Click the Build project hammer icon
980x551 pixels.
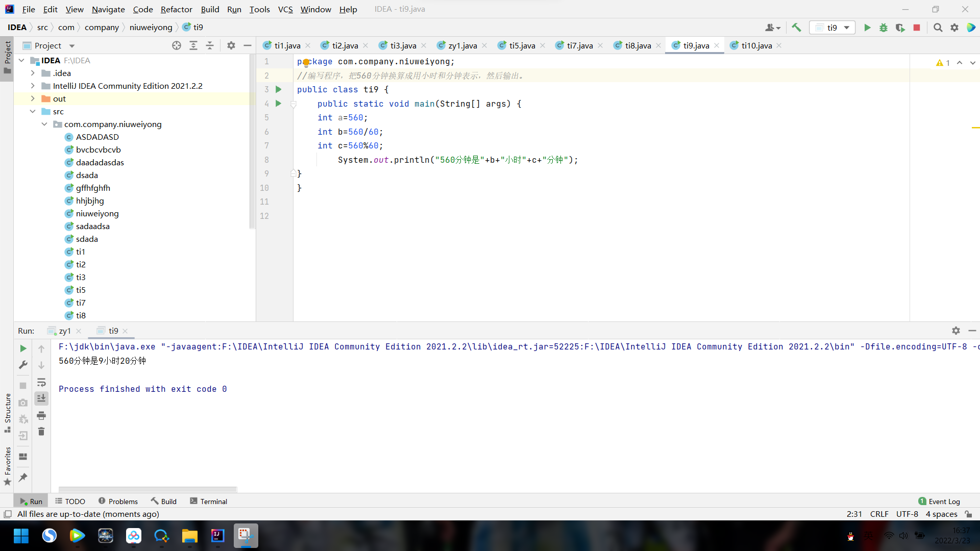click(796, 28)
